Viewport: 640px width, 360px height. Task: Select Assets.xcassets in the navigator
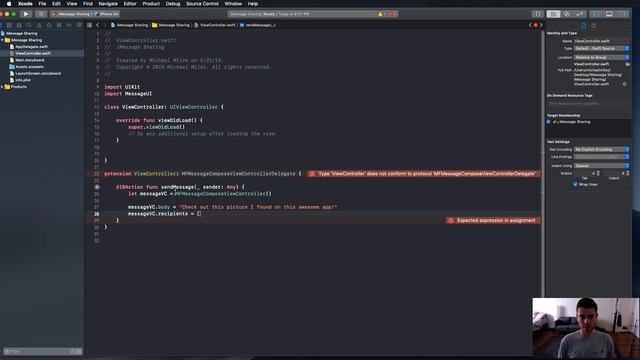(x=29, y=67)
